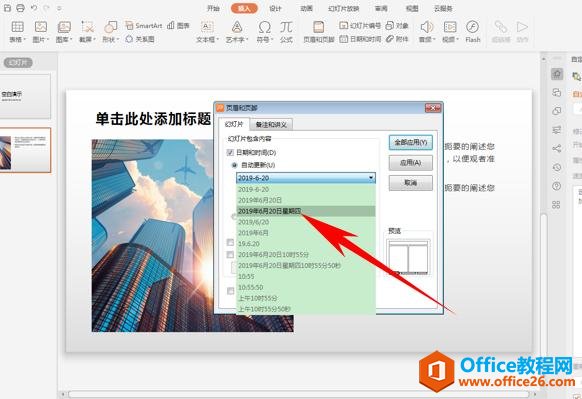Click the Print icon in quick access toolbar
The height and width of the screenshot is (399, 582).
(x=20, y=8)
